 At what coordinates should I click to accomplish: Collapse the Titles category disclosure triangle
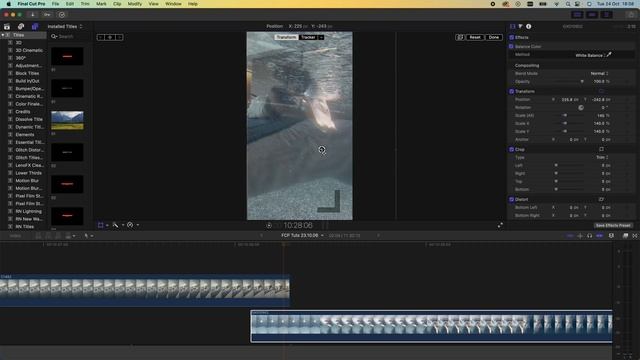pos(3,35)
